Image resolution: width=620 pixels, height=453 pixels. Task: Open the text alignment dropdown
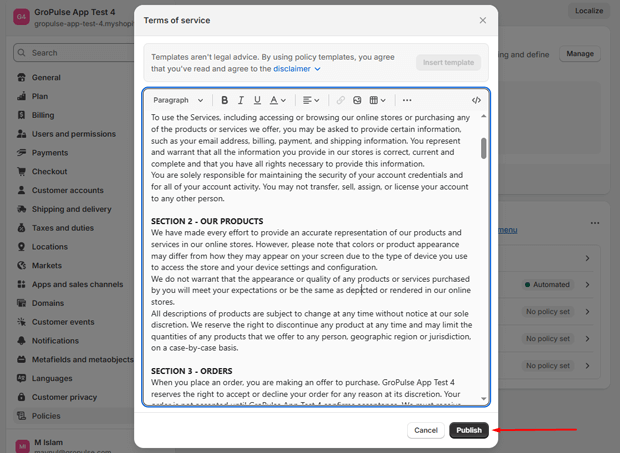point(311,100)
